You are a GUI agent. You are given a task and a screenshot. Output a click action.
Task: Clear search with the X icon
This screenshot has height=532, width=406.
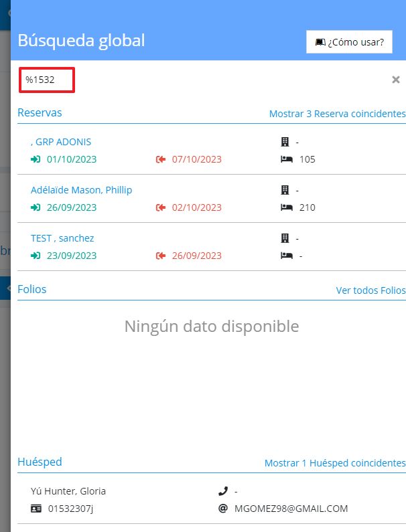coord(396,80)
